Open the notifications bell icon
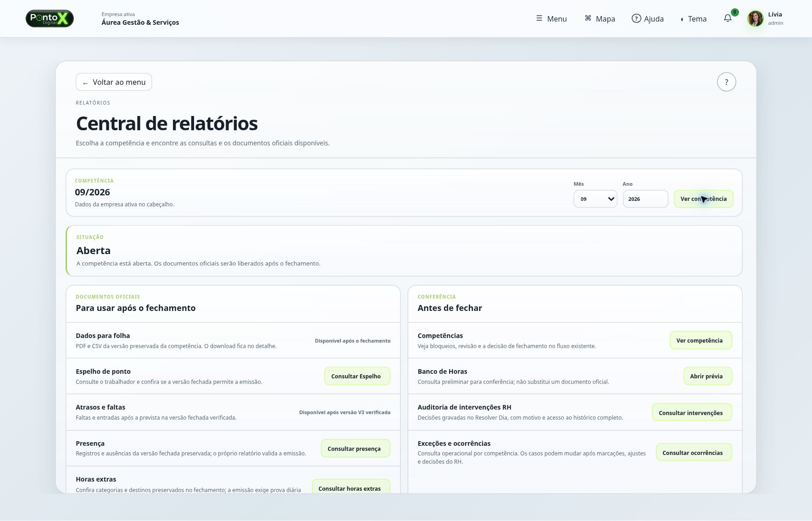This screenshot has width=812, height=521. pyautogui.click(x=728, y=18)
